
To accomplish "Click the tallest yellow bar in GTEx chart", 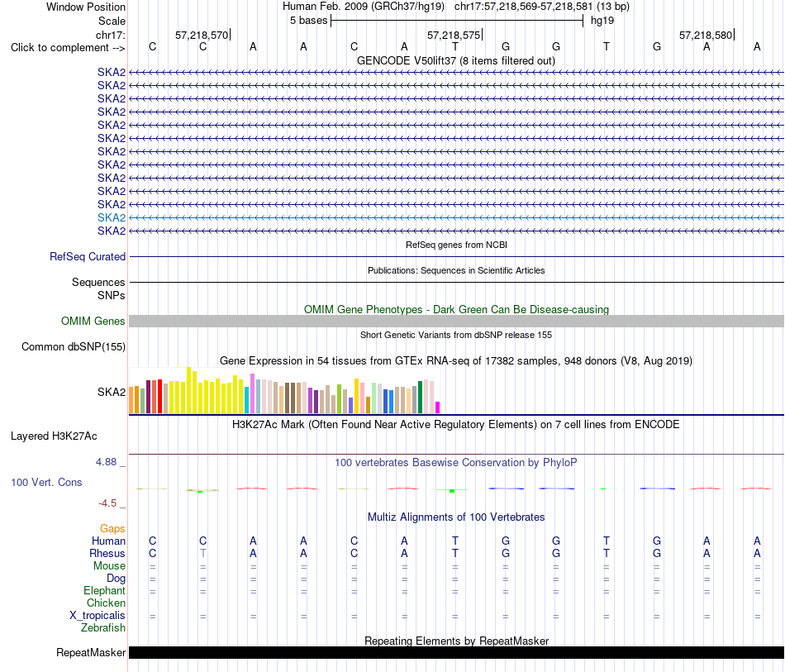I will tap(188, 390).
